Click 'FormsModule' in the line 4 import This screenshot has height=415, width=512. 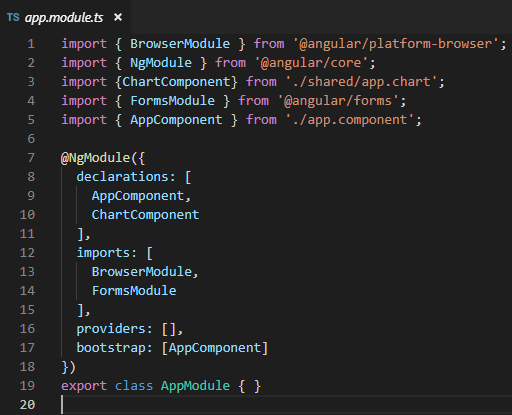172,101
